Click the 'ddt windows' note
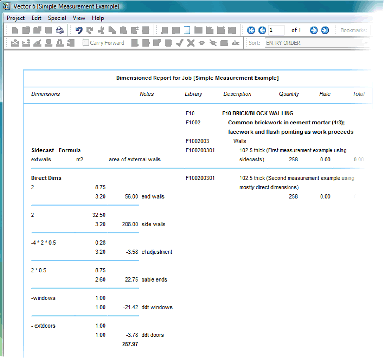 click(157, 307)
